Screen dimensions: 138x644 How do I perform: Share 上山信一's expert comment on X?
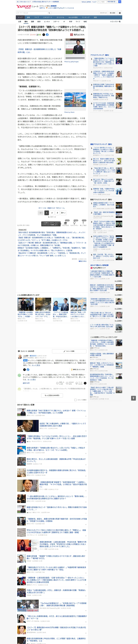tap(25, 370)
